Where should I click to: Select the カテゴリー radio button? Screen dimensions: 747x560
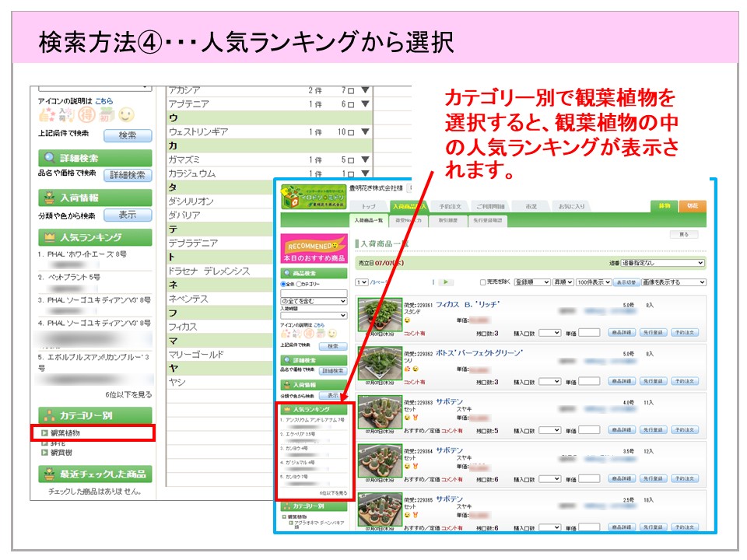[x=299, y=285]
